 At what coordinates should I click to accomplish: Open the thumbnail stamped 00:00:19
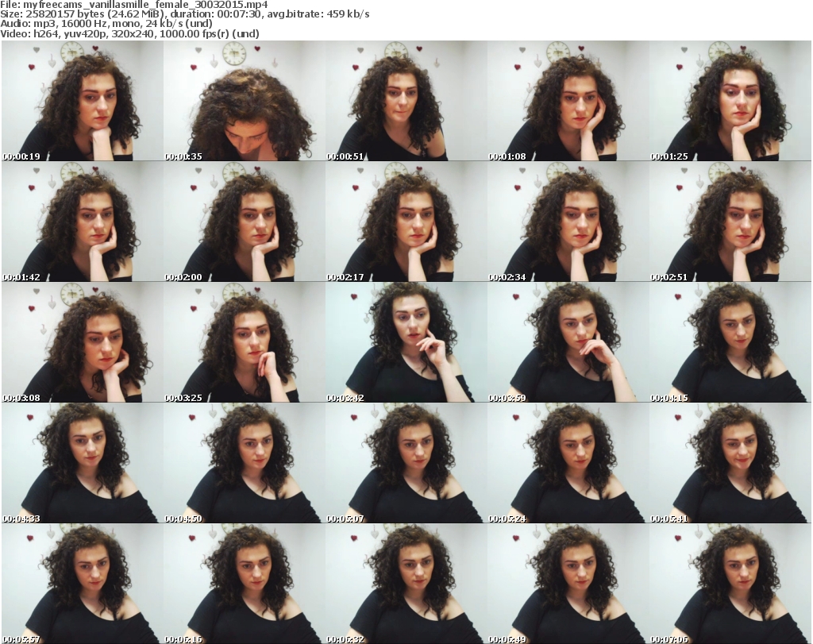click(83, 101)
